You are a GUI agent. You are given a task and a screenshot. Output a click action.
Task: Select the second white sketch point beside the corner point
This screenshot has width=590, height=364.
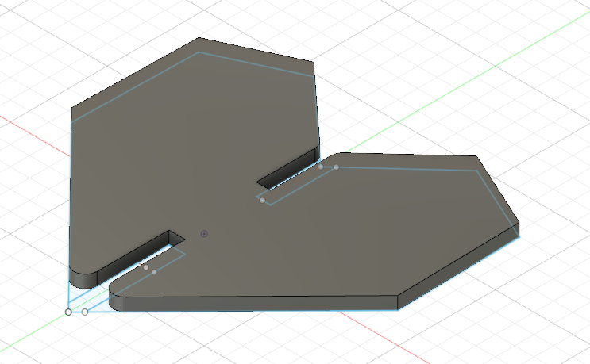(x=85, y=312)
